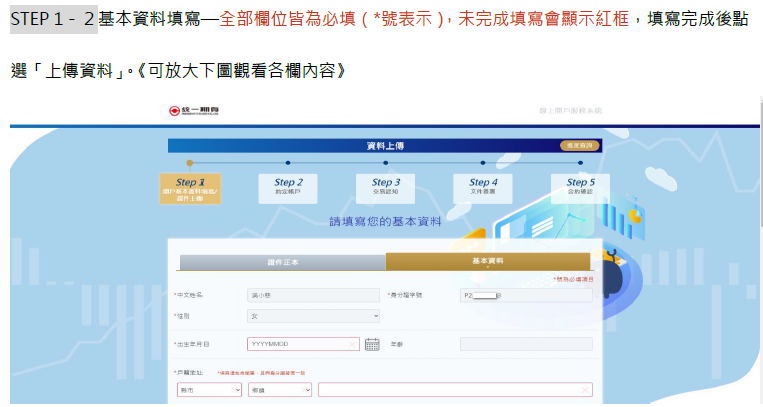Clear the address field X icon
This screenshot has height=407, width=763.
click(x=584, y=390)
